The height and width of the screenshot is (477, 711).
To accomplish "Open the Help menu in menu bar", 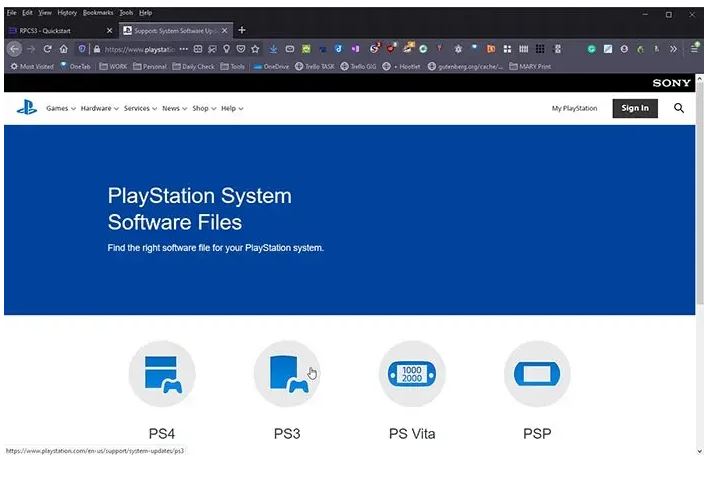I will [x=145, y=13].
